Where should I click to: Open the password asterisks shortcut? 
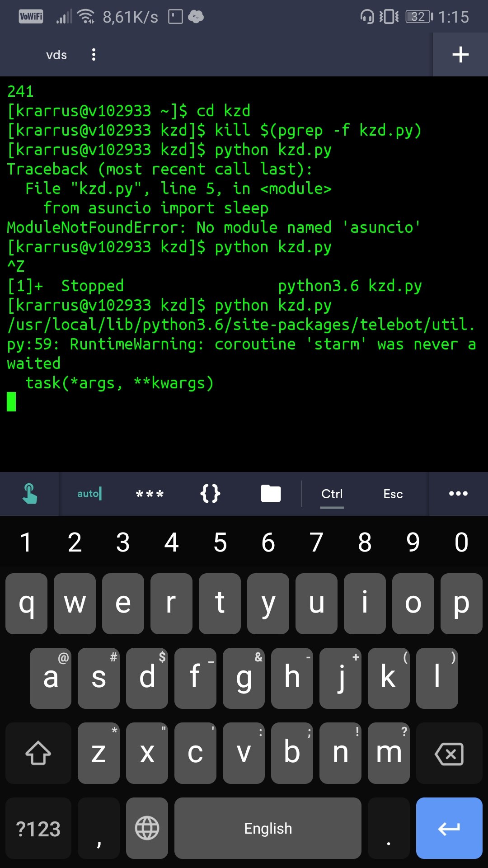coord(150,494)
